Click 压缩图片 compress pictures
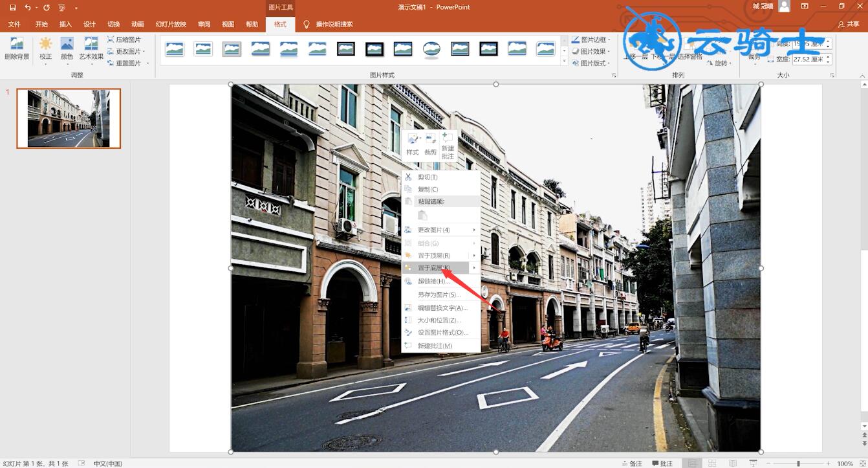 click(x=124, y=39)
